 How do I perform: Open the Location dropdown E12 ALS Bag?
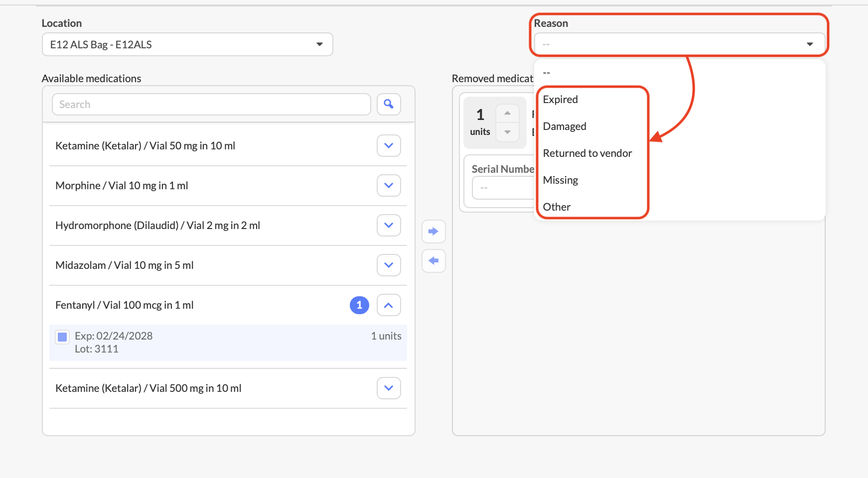point(187,45)
